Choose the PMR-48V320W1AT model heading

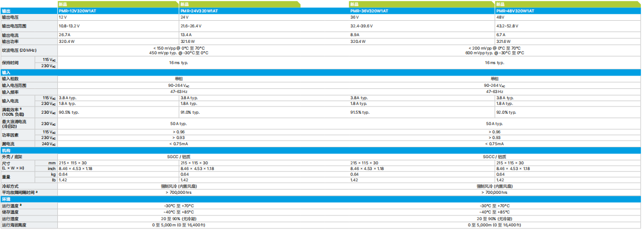point(514,10)
